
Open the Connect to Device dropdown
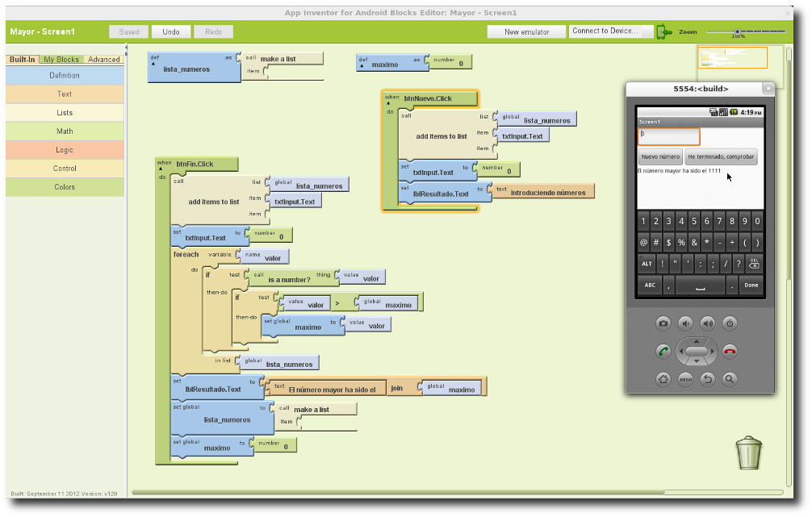point(611,31)
